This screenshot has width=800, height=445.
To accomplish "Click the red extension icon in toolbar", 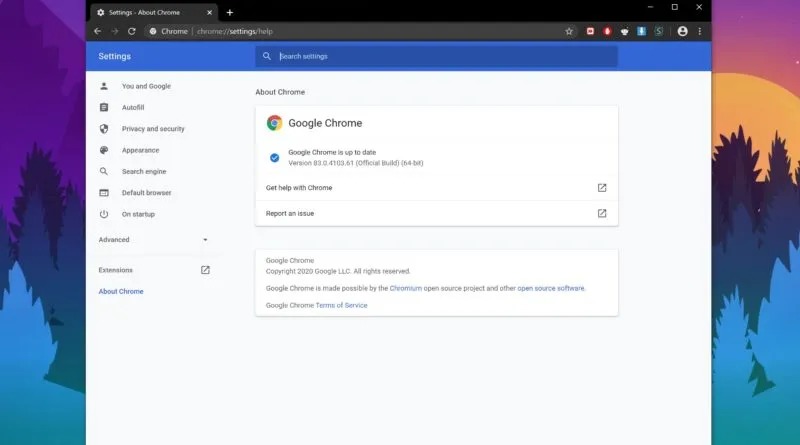I will coord(607,31).
